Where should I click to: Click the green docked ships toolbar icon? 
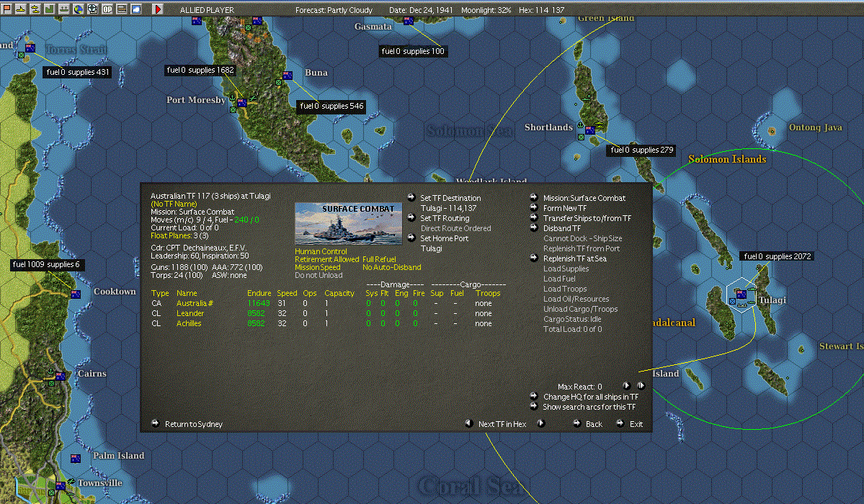(x=64, y=9)
